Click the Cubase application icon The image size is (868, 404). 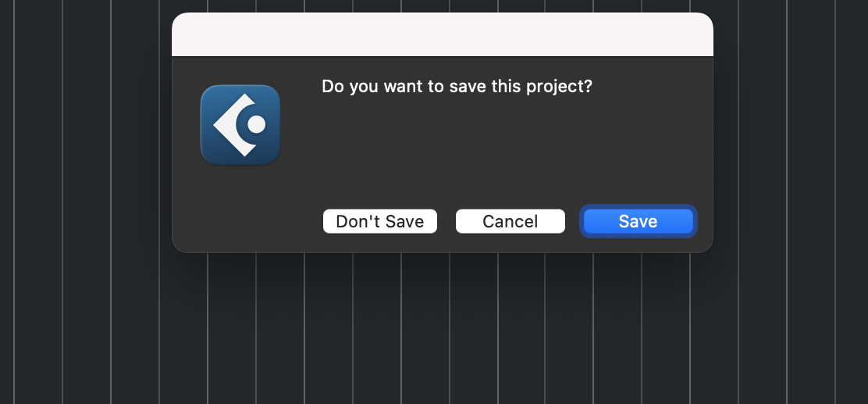(240, 125)
